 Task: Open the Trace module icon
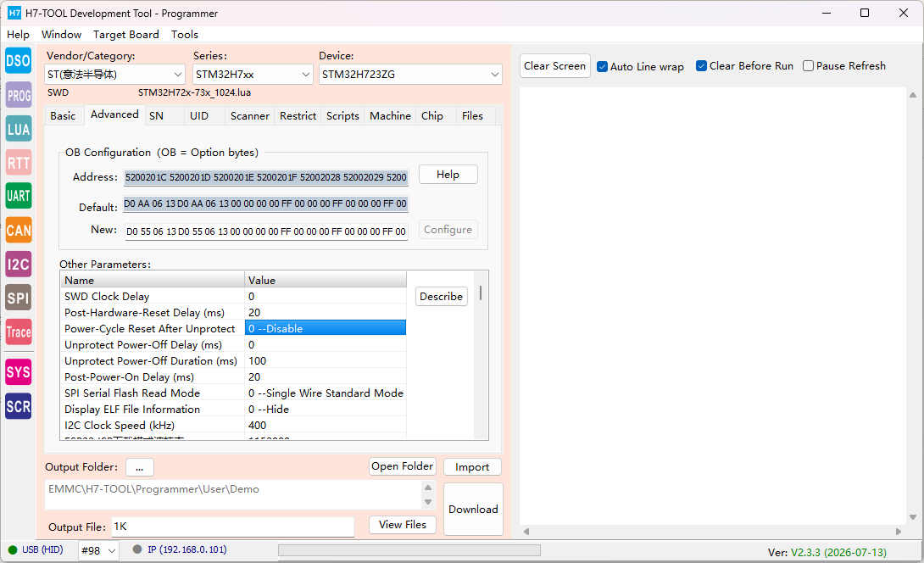(x=19, y=332)
